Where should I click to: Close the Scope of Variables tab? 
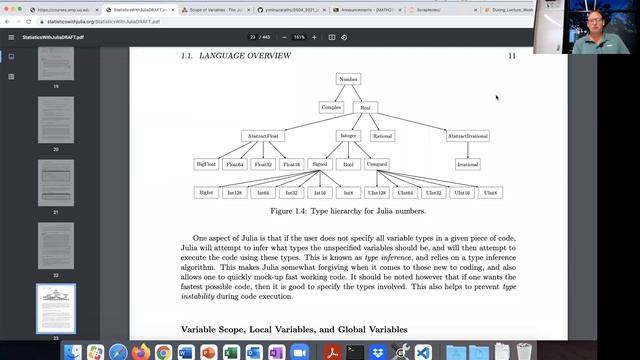249,9
